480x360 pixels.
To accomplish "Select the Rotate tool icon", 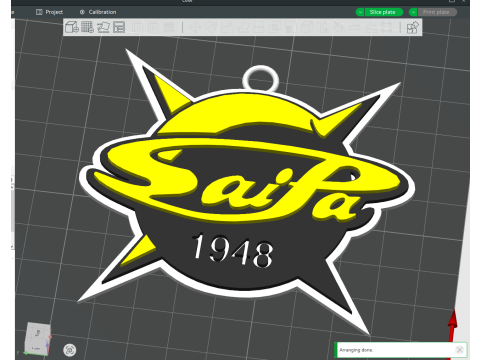I will [x=211, y=27].
